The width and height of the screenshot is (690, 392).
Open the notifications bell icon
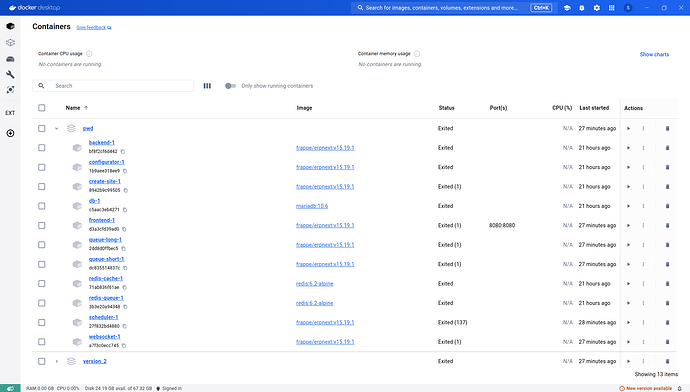(x=679, y=388)
